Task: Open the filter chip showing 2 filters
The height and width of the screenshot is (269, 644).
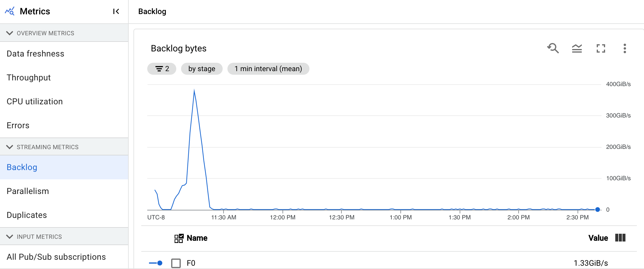Action: point(162,68)
